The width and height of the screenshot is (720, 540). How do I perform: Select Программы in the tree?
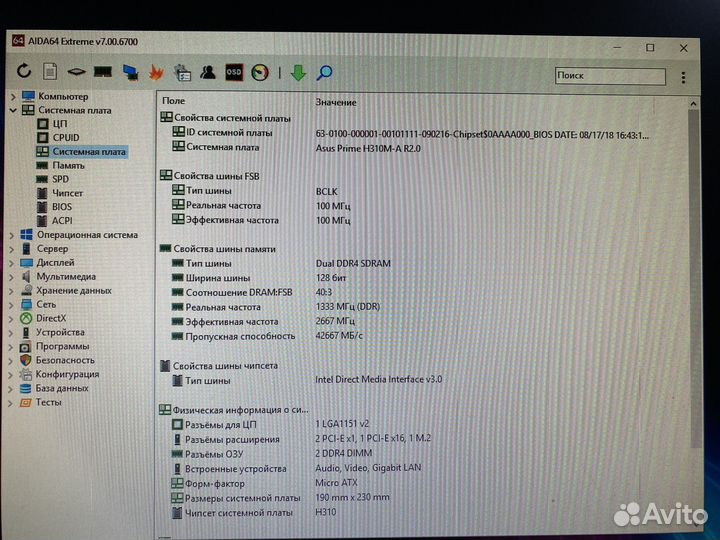(x=62, y=347)
